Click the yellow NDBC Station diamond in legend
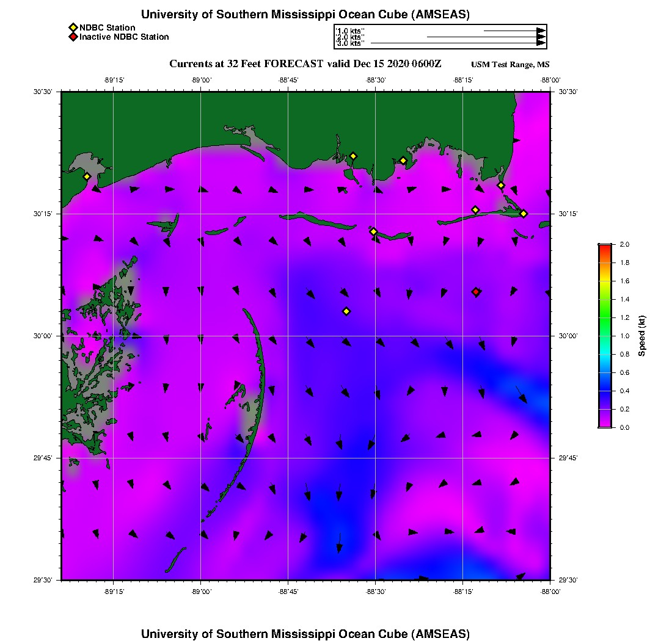The width and height of the screenshot is (672, 641). pyautogui.click(x=73, y=27)
